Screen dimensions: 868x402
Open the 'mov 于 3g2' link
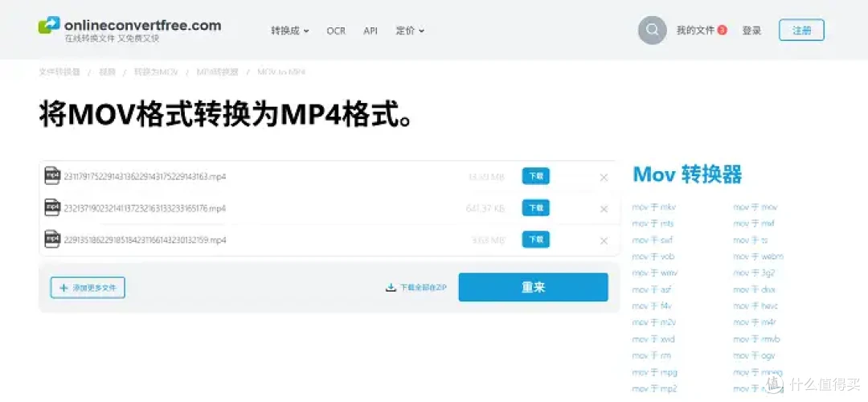(753, 273)
